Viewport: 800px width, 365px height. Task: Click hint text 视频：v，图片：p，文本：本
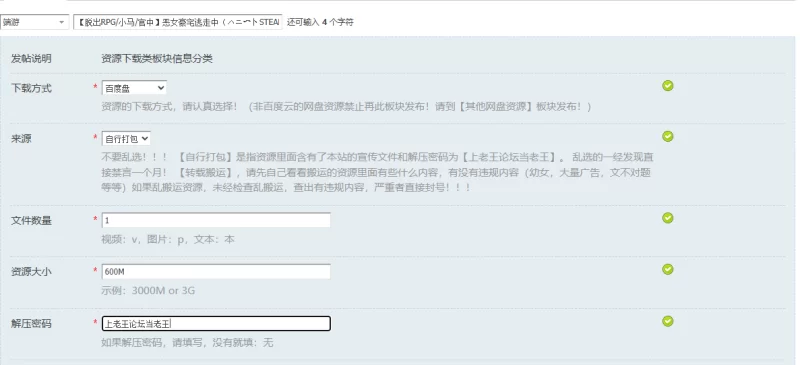168,239
